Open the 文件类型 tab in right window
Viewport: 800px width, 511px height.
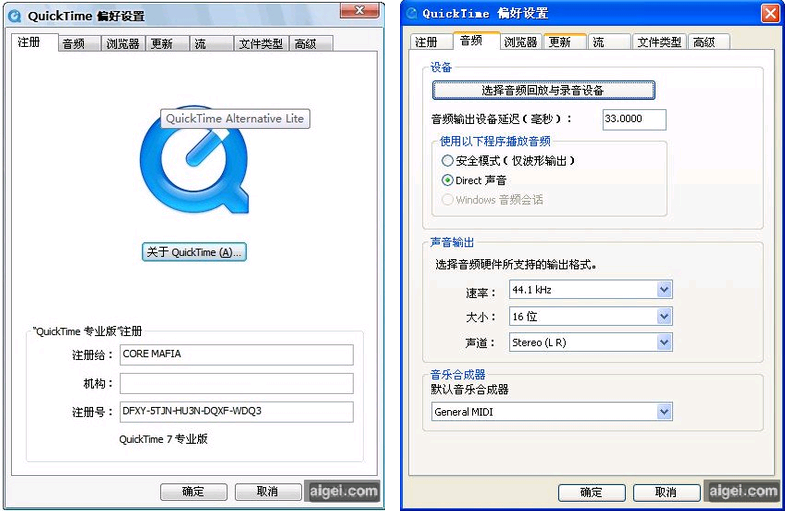click(659, 42)
